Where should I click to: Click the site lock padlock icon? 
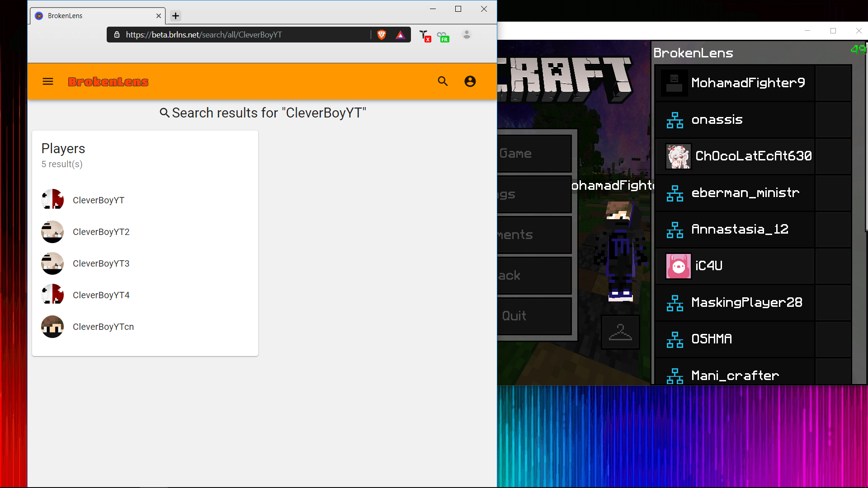coord(117,35)
